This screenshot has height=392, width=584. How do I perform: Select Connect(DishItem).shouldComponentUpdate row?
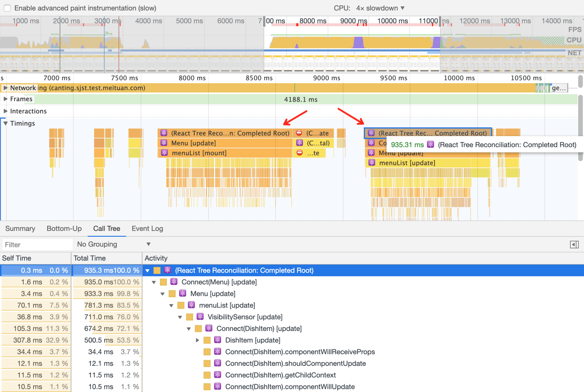tap(295, 363)
